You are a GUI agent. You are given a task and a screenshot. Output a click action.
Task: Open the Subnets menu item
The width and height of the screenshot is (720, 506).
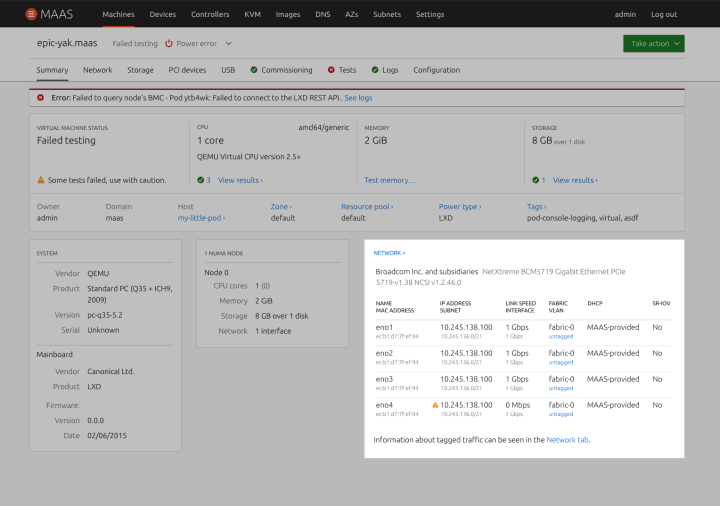[x=387, y=14]
